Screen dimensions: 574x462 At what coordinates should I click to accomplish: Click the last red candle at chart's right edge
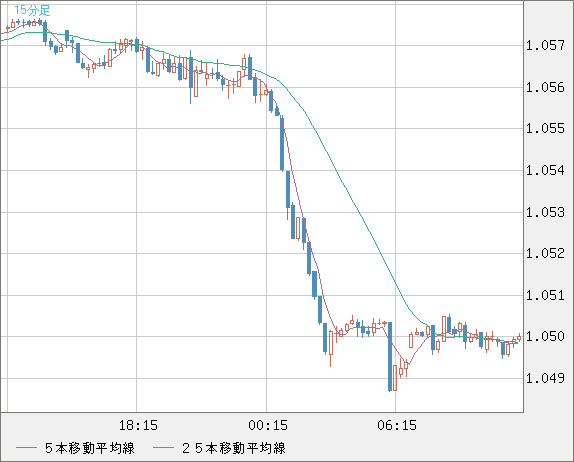[x=519, y=338]
